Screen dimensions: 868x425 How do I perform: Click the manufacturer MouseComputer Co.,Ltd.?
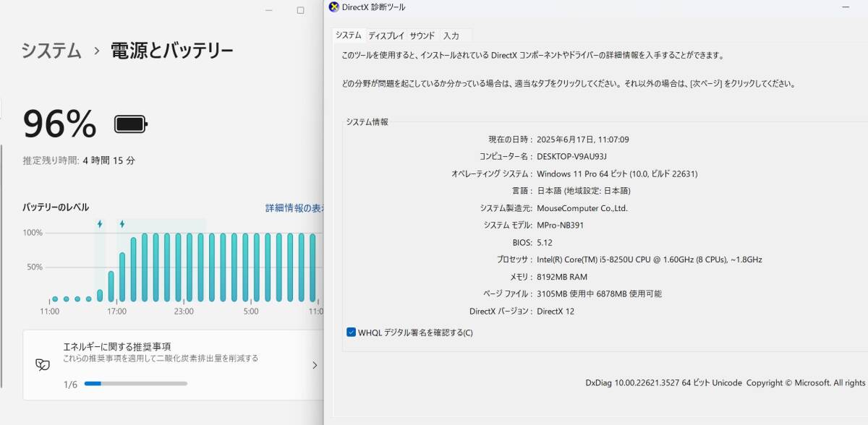pos(582,208)
